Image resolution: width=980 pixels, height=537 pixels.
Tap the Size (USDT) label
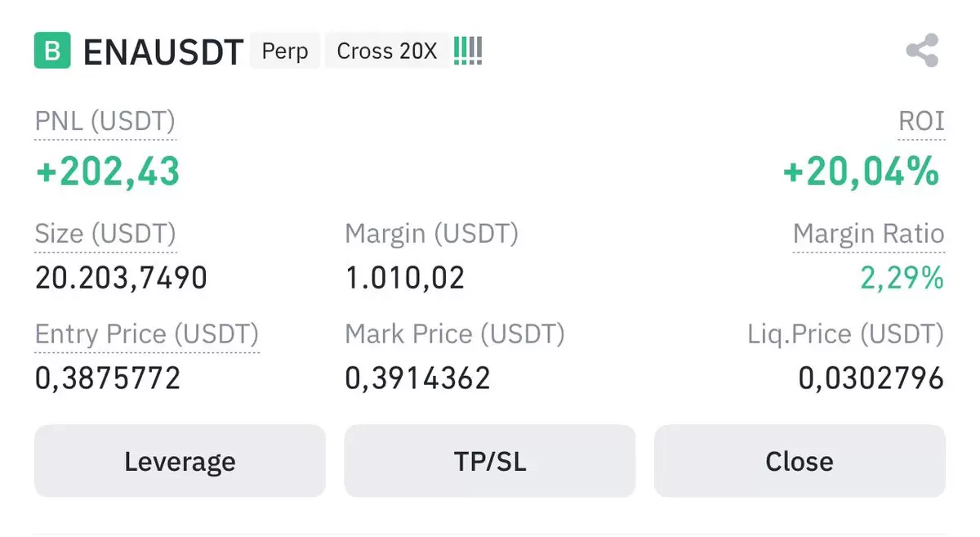click(105, 235)
